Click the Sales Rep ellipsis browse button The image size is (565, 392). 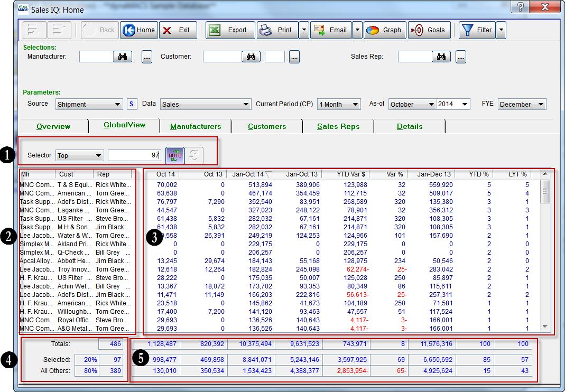pyautogui.click(x=461, y=57)
